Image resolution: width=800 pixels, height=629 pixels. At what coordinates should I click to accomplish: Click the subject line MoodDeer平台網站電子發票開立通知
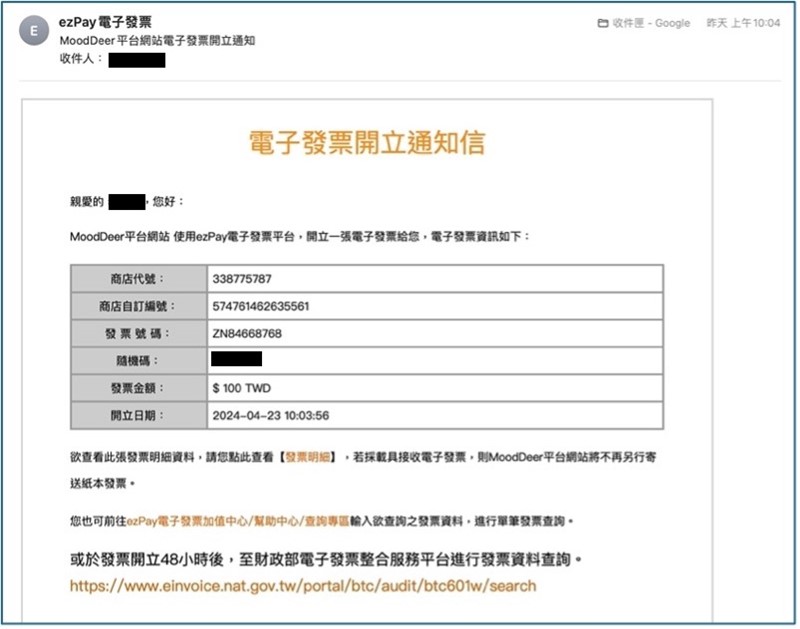pyautogui.click(x=157, y=41)
